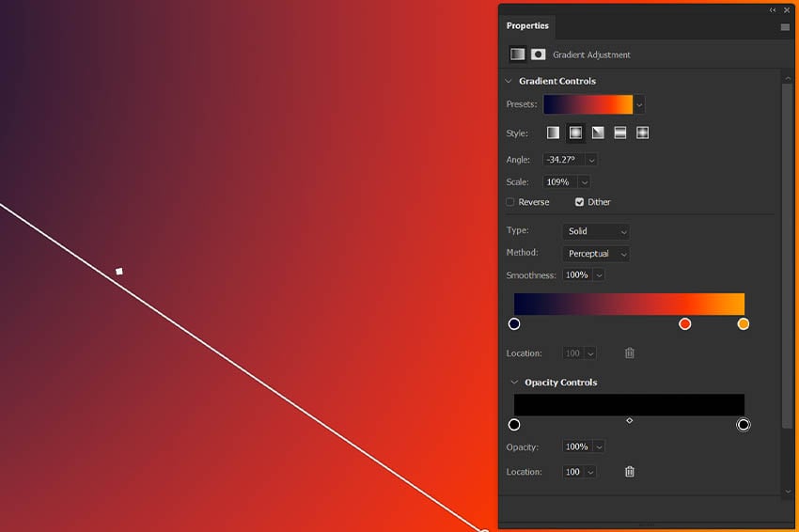Click the Presets gradient preview swatch
Screen dimensions: 799x532
[x=588, y=104]
